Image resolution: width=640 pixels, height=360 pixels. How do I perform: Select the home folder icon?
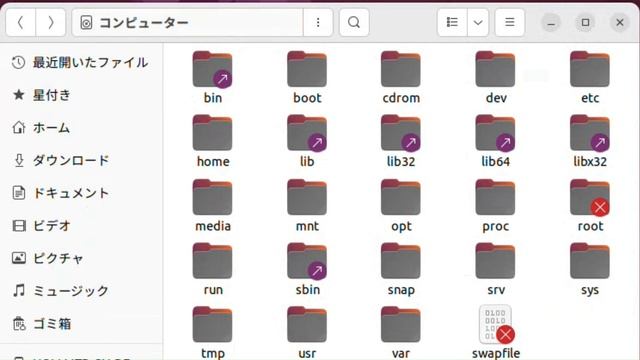[212, 133]
